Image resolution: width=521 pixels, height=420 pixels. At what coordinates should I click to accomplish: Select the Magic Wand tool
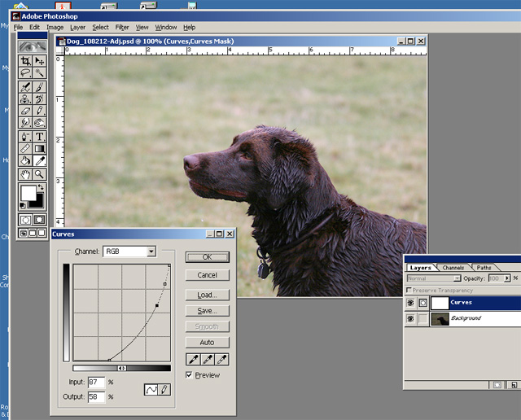click(39, 73)
